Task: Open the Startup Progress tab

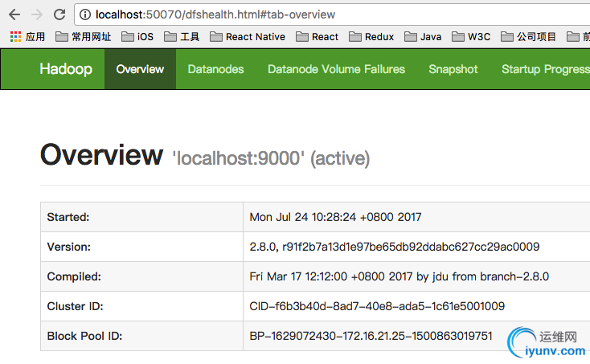Action: pos(546,69)
